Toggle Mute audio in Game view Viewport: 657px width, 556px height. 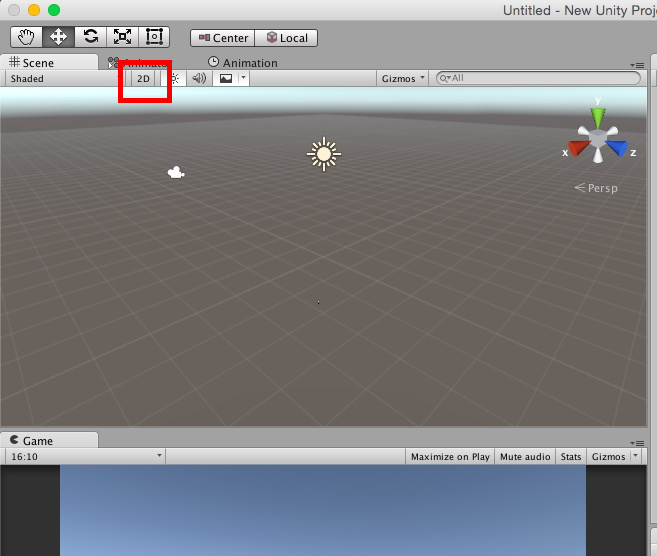(525, 457)
